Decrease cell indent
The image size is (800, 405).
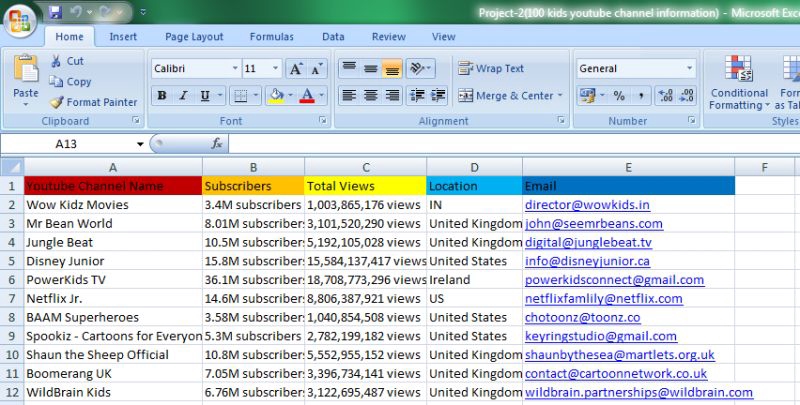(x=417, y=95)
